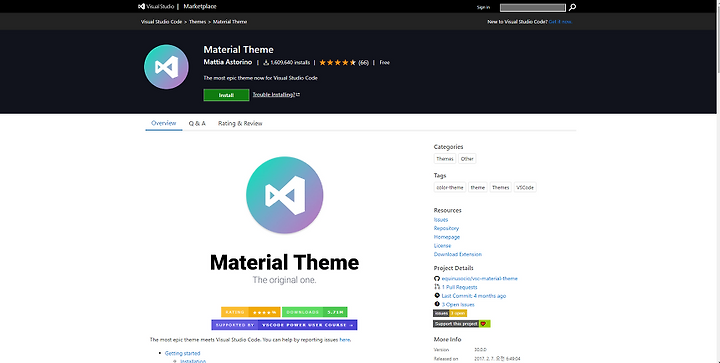Select the Other category chip
720x363 pixels.
click(x=467, y=159)
